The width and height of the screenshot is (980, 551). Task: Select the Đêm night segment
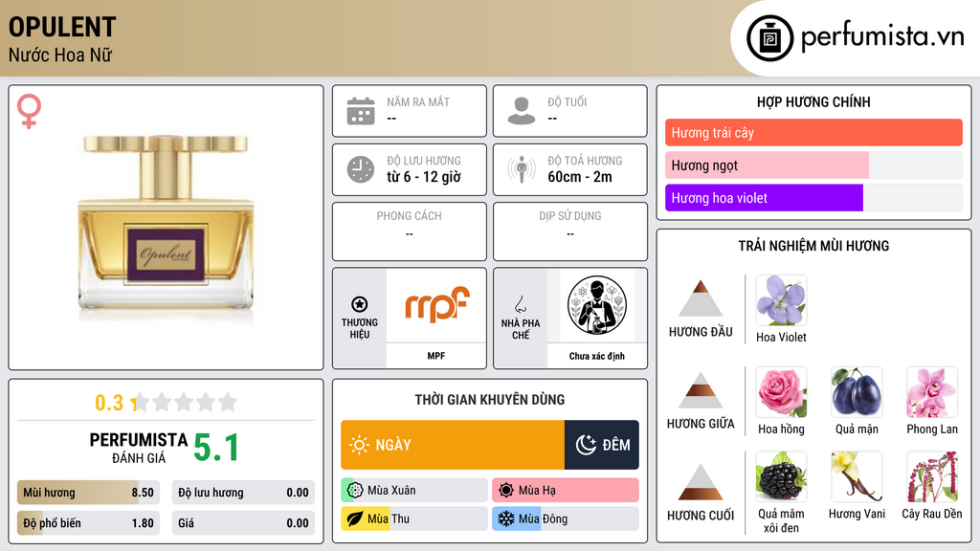click(x=602, y=445)
